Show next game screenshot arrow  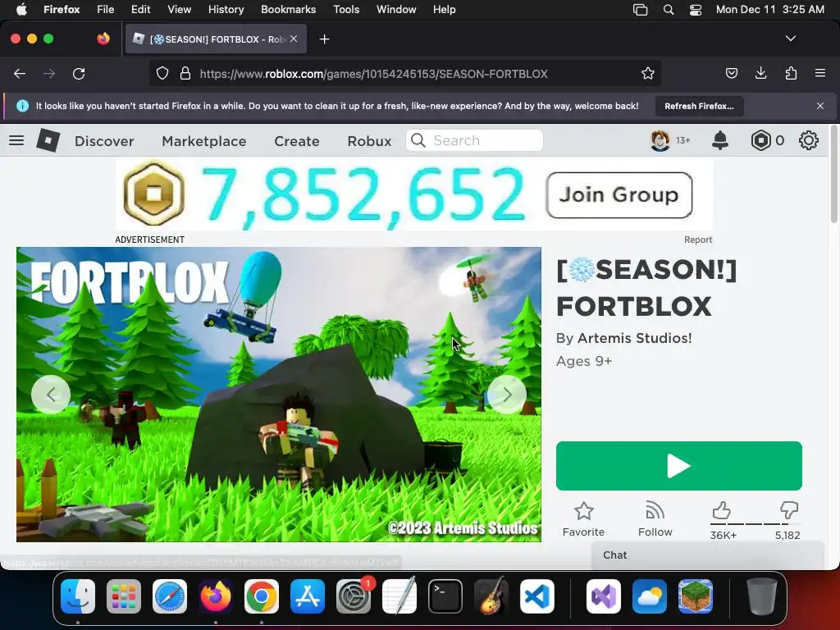pos(507,395)
